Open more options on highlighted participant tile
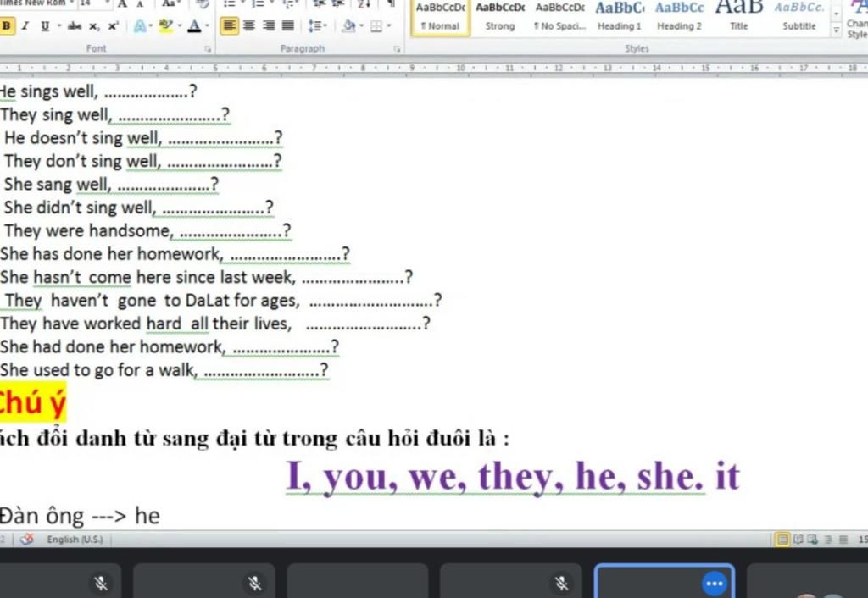Image resolution: width=868 pixels, height=598 pixels. tap(714, 583)
